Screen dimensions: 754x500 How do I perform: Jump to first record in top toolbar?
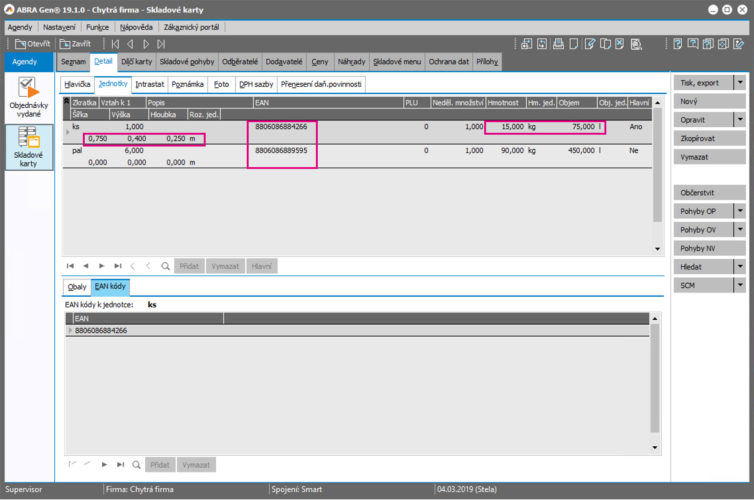point(115,44)
